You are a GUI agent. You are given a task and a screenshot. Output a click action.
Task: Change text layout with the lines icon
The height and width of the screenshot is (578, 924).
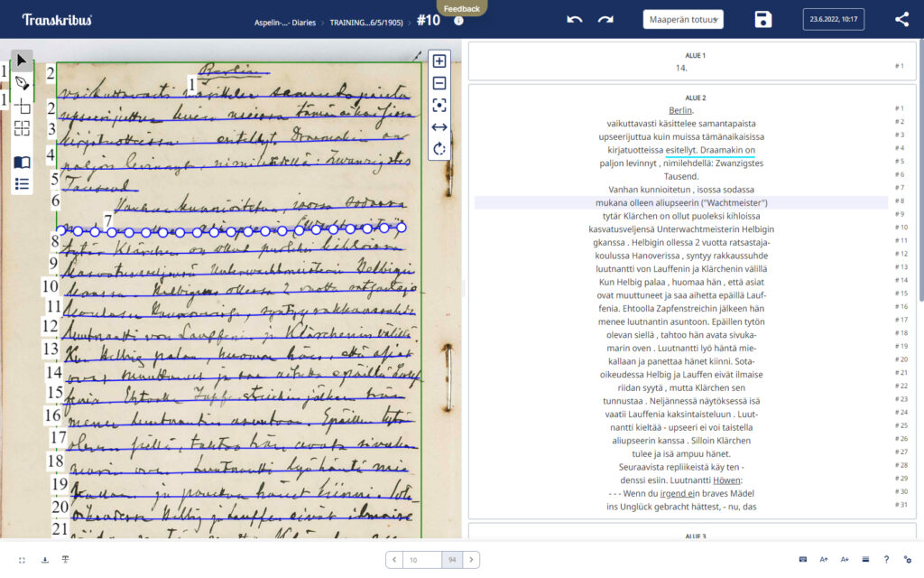[x=865, y=559]
